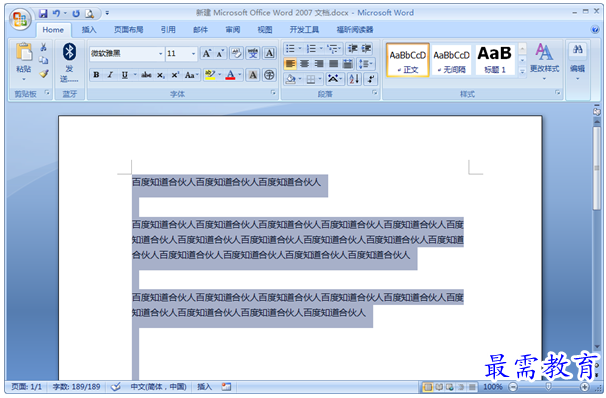
Task: Move the zoom slider handle
Action: [x=548, y=386]
